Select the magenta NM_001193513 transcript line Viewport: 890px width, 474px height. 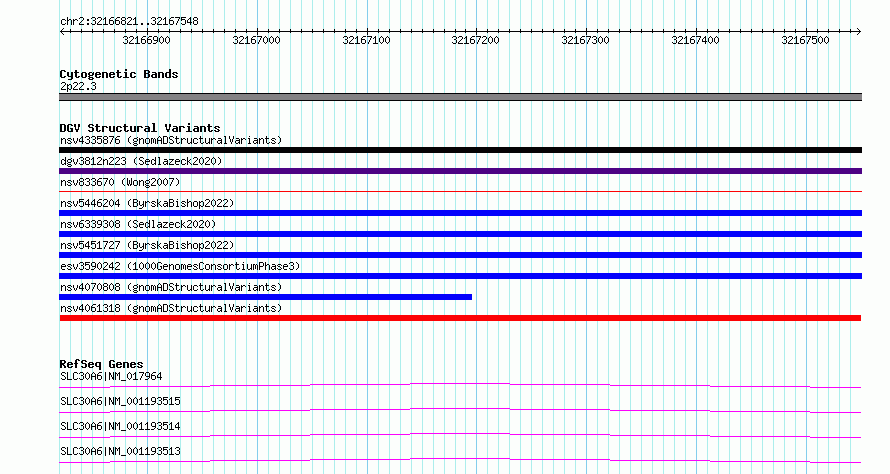click(460, 460)
